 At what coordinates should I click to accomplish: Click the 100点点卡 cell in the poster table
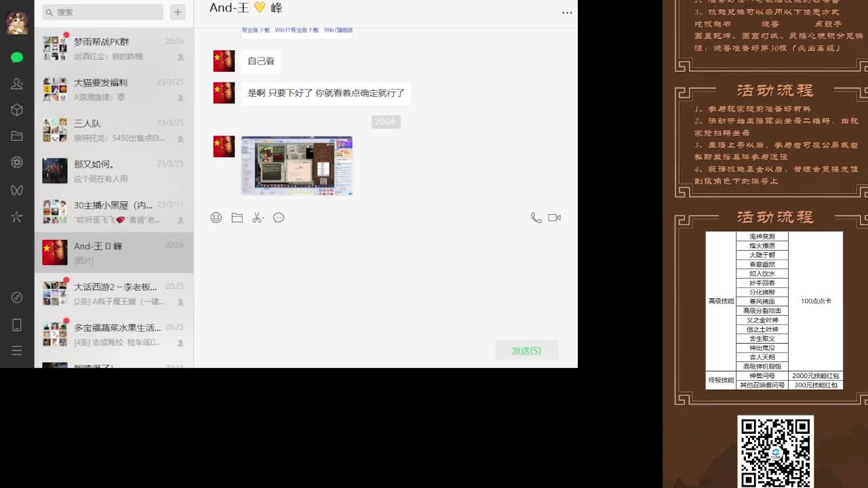pyautogui.click(x=816, y=301)
